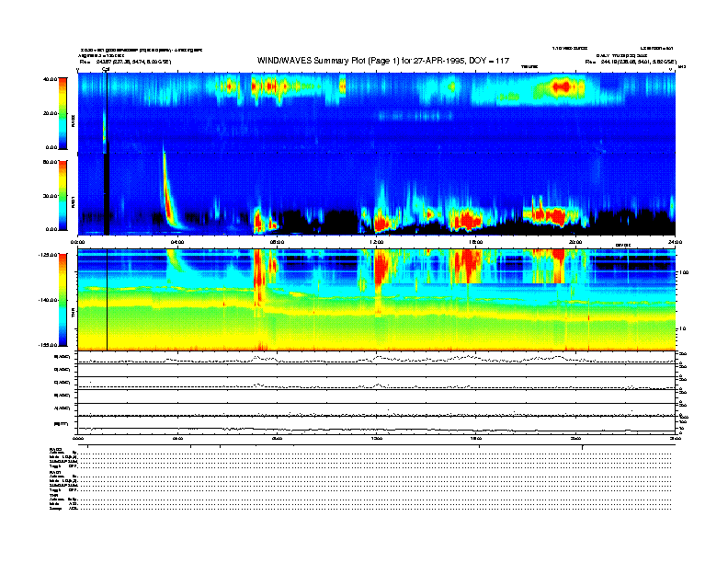This screenshot has width=728, height=563.
Task: Click the 20.00 tick on RAD2 color bar
Action: (50, 113)
